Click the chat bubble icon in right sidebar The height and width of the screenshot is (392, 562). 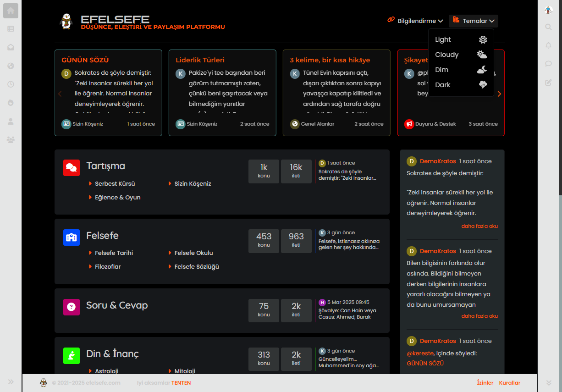point(548,64)
